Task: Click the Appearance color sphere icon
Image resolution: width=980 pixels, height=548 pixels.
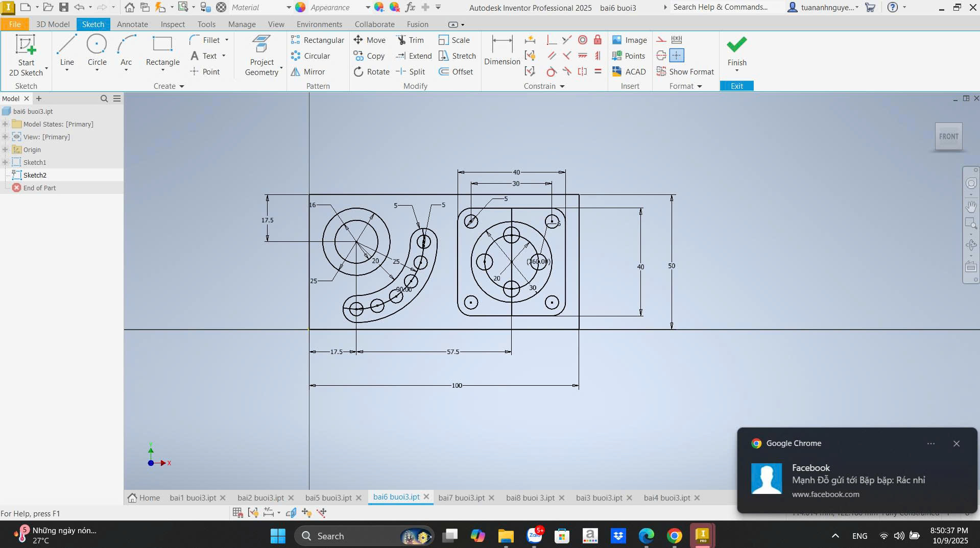Action: (300, 7)
